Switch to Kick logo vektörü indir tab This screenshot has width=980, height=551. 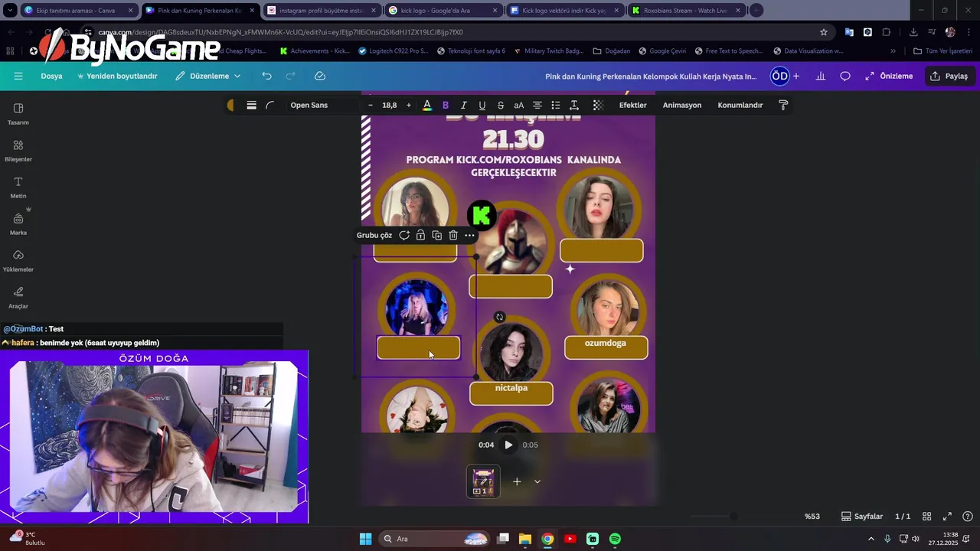click(x=564, y=11)
